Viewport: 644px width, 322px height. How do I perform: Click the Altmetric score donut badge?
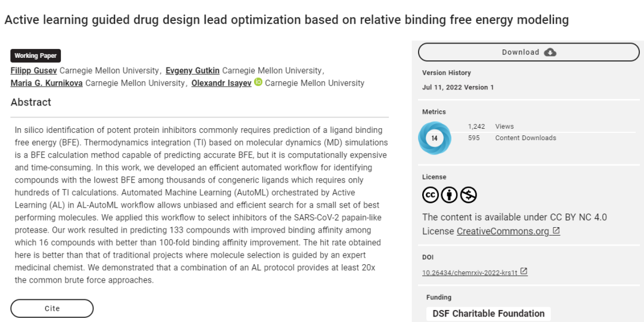pos(435,138)
